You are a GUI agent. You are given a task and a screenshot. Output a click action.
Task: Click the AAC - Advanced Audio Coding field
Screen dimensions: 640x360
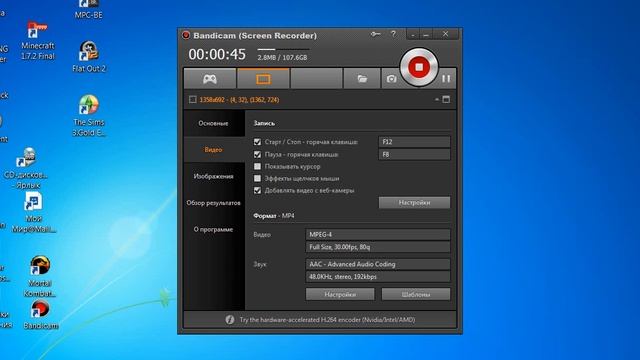(378, 264)
